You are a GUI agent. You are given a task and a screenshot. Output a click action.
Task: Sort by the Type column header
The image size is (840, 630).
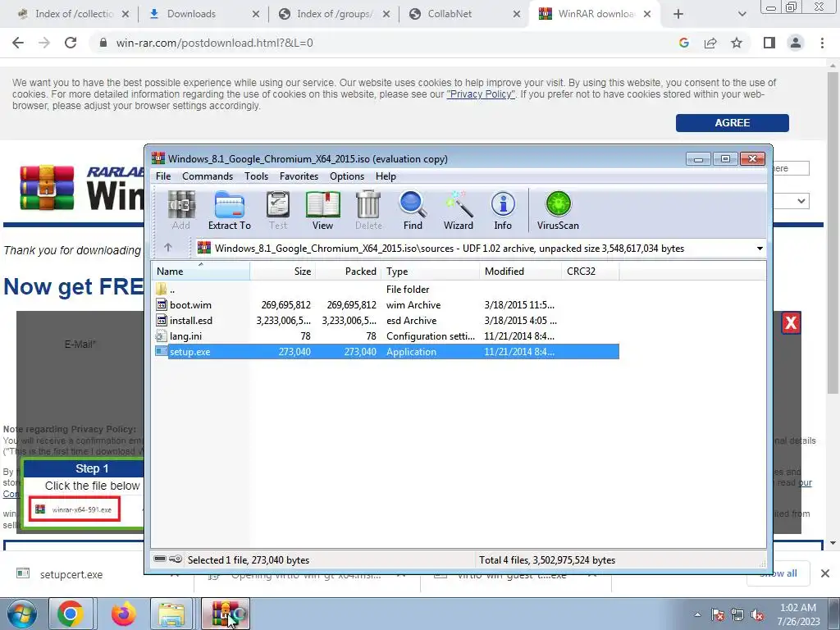[430, 271]
